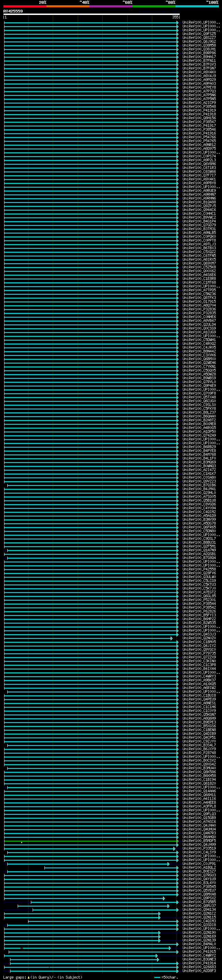Screen dimensions: 222x980
Task: Click the yellow triangle in Large gaps legend
Action: [28, 977]
